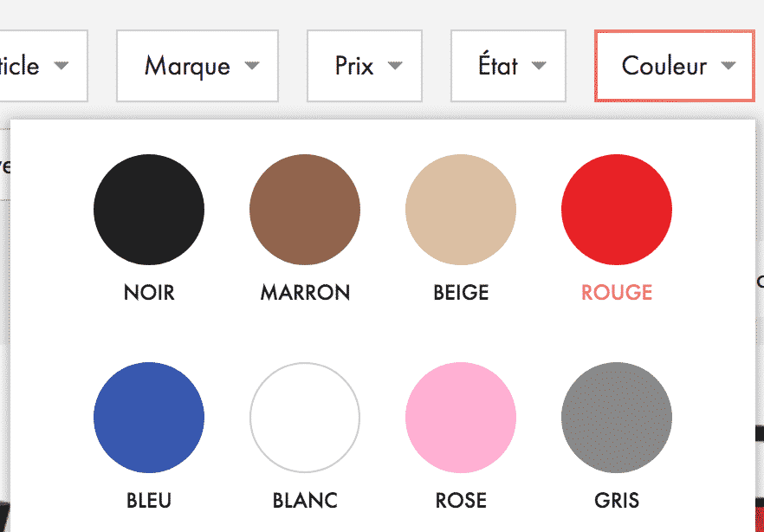Open the Marque filter dropdown
The image size is (764, 532).
pos(197,66)
